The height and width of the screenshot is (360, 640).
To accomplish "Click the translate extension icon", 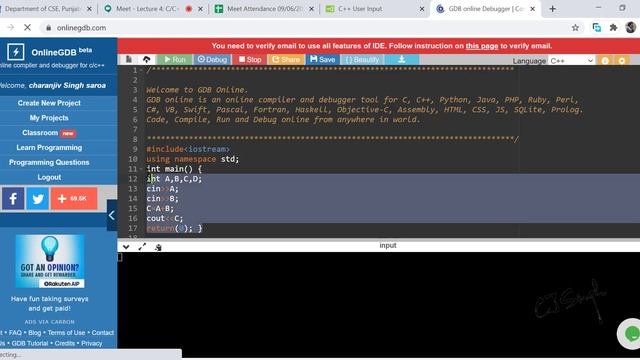I will (x=597, y=28).
